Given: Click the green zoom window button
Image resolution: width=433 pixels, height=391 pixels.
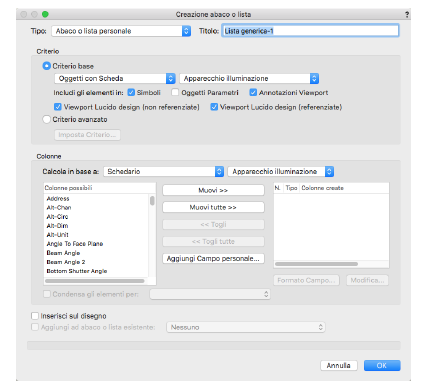Looking at the screenshot, I should pyautogui.click(x=45, y=14).
